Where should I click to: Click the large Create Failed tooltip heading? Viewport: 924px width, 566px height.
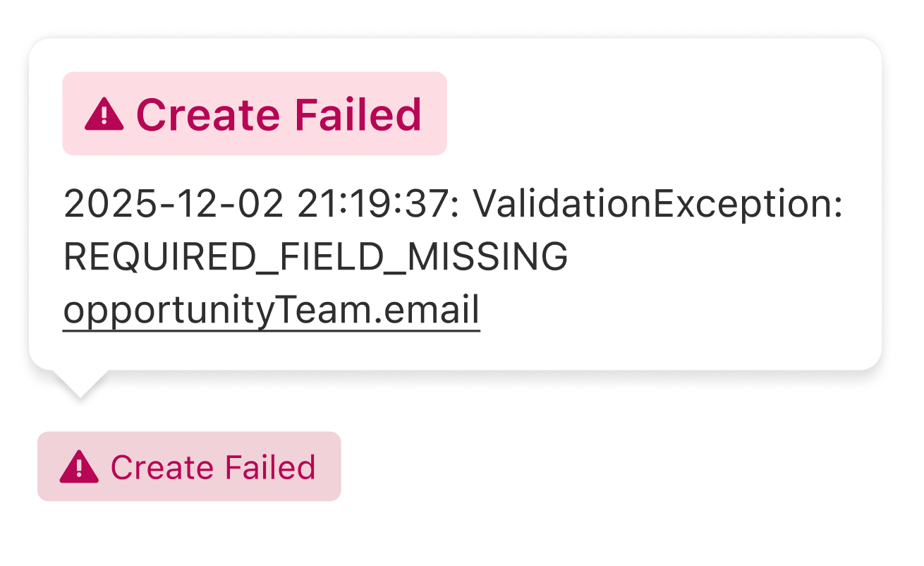click(x=255, y=114)
